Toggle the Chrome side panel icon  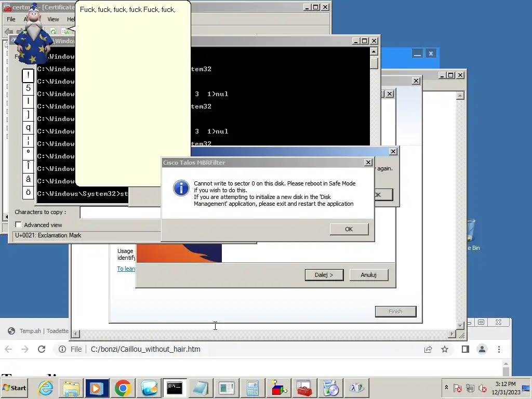tap(465, 349)
